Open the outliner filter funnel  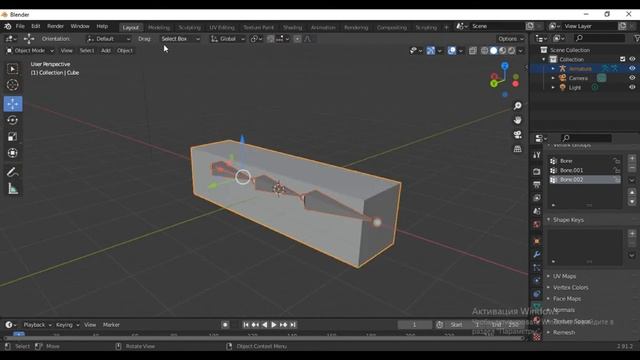pyautogui.click(x=636, y=38)
